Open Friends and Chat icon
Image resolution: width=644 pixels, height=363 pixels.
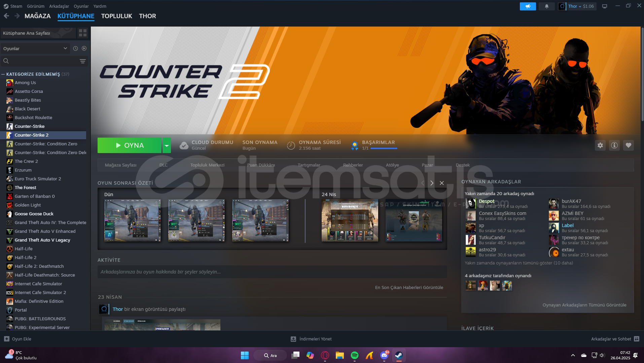637,339
